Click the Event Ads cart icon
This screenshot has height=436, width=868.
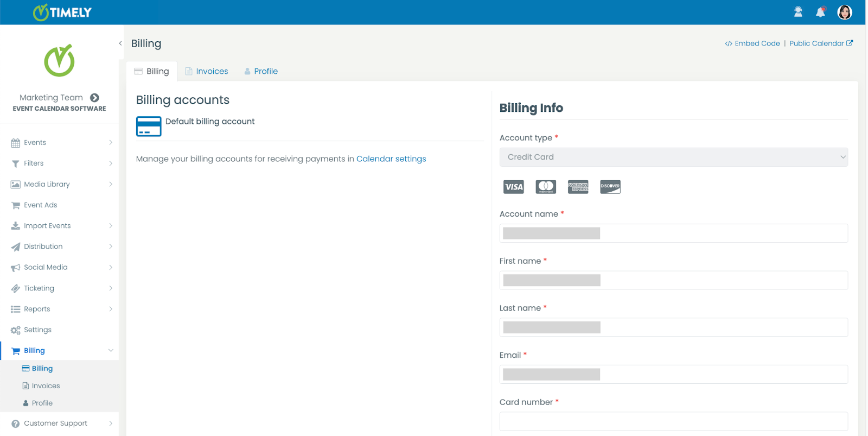16,205
